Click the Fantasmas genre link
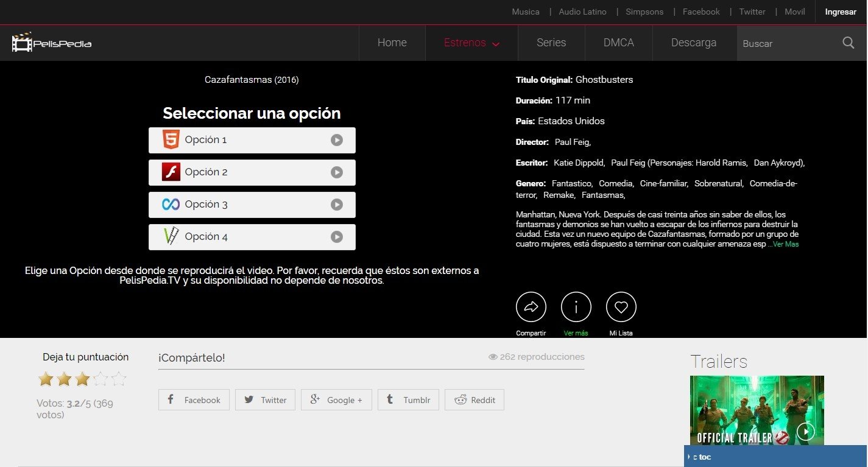The height and width of the screenshot is (467, 868). [x=603, y=195]
